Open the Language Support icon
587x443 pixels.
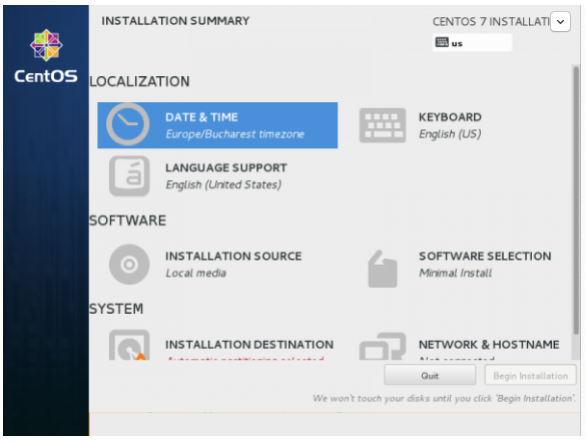[x=129, y=176]
